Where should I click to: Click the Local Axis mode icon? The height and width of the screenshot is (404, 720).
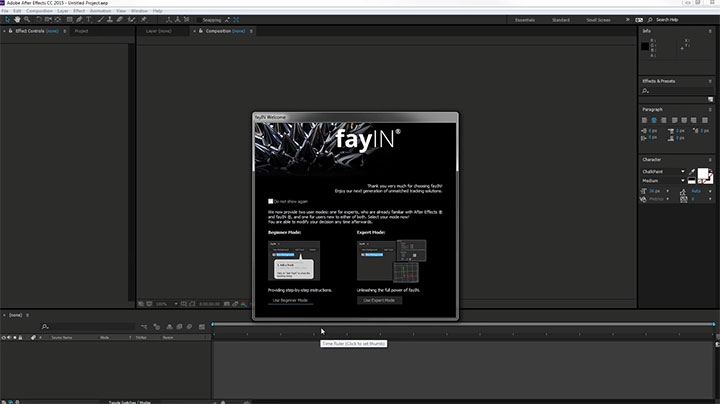(x=169, y=20)
